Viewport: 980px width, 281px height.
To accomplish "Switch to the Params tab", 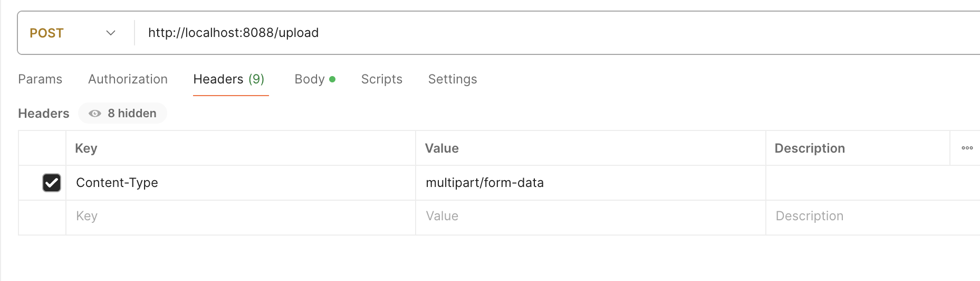I will pos(40,79).
